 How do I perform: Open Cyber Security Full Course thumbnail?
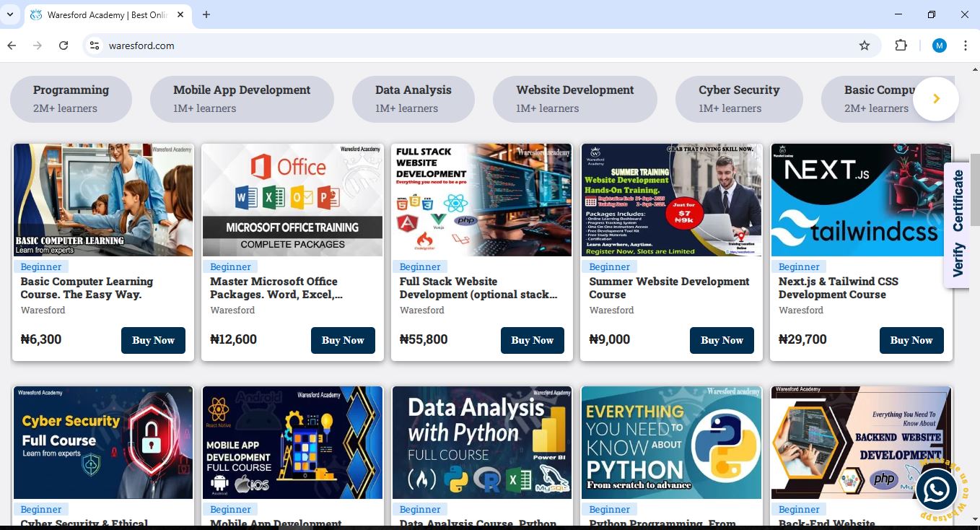103,443
